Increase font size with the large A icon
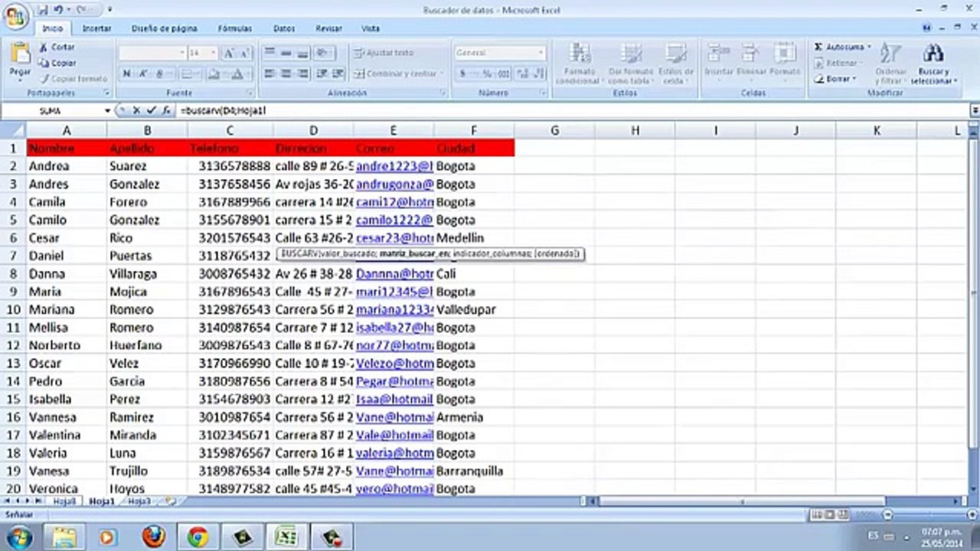The width and height of the screenshot is (980, 551). [x=229, y=54]
